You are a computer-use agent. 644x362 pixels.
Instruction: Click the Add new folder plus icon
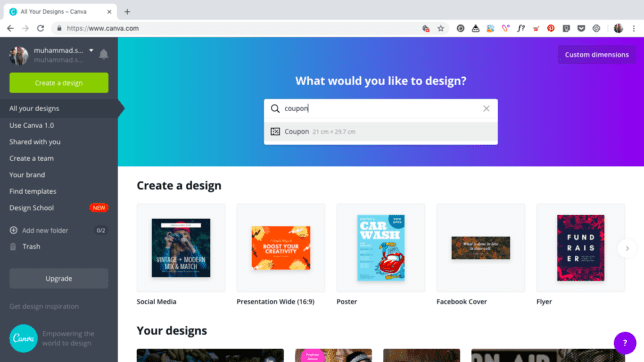[14, 230]
